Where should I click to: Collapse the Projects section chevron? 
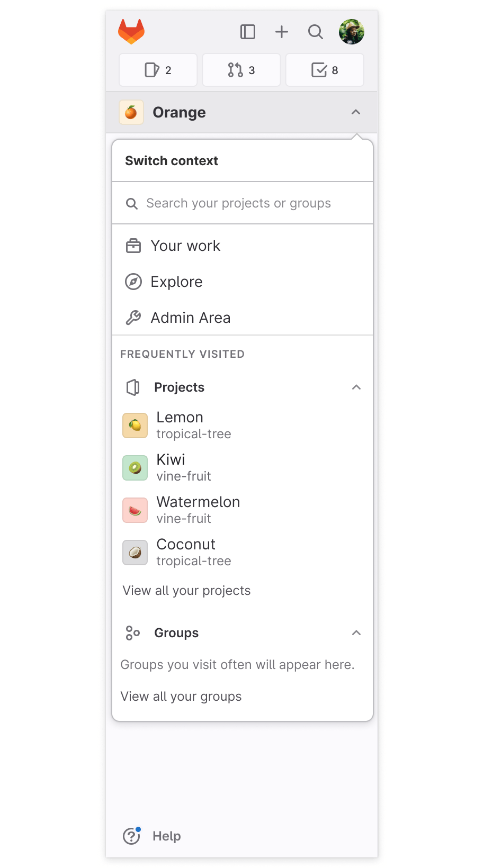[356, 387]
